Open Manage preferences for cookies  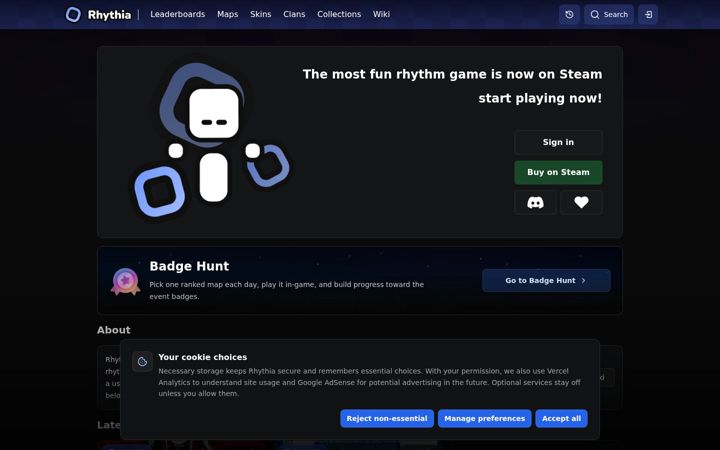[x=484, y=418]
